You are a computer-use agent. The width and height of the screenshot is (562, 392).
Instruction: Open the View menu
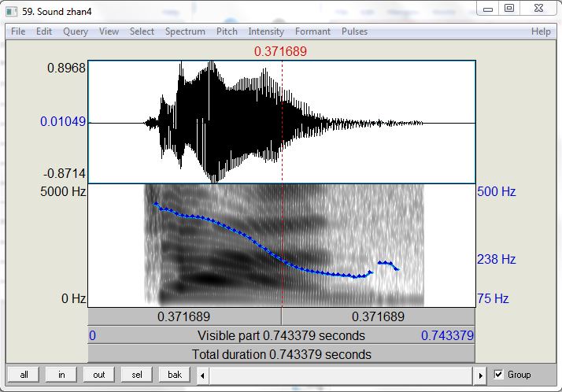109,31
